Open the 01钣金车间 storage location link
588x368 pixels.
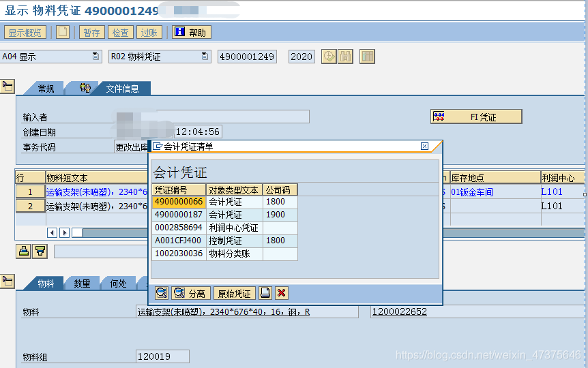coord(472,192)
